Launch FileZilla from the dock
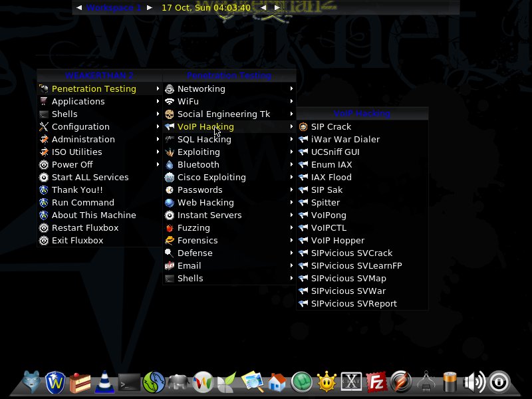Screen dimensions: 532x399 pyautogui.click(x=376, y=383)
